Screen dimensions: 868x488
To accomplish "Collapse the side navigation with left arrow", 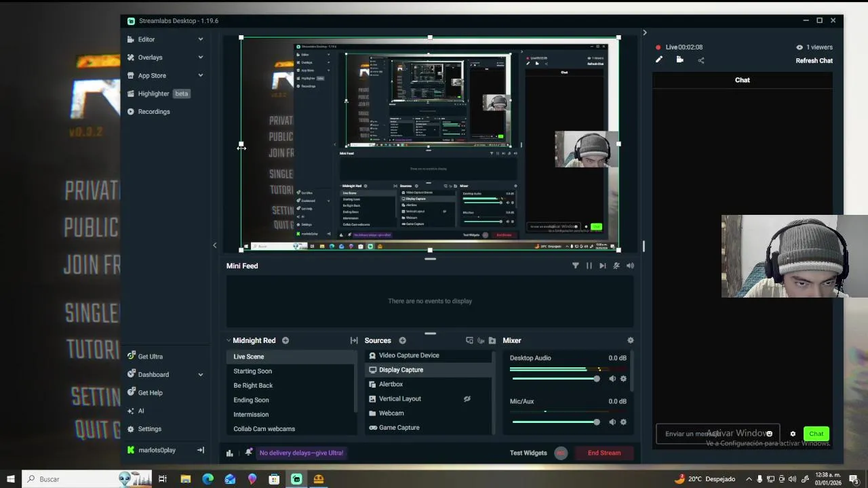I will pyautogui.click(x=215, y=245).
